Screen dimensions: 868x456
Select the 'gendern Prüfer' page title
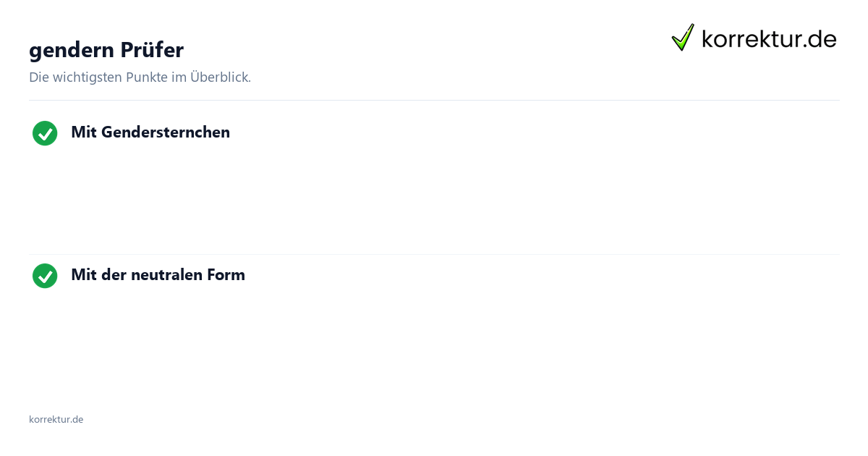click(106, 50)
